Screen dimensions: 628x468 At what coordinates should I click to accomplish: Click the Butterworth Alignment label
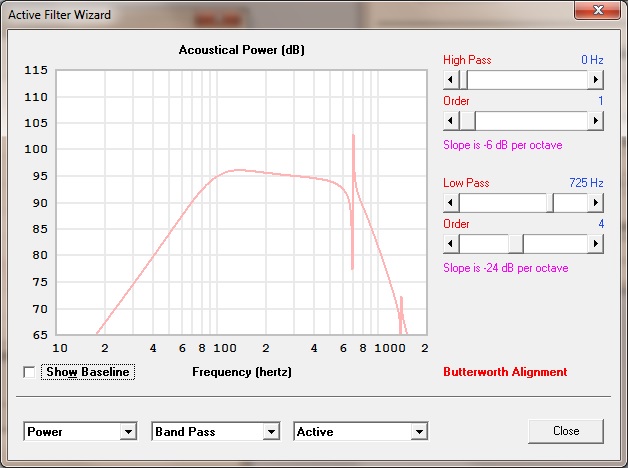click(x=505, y=372)
